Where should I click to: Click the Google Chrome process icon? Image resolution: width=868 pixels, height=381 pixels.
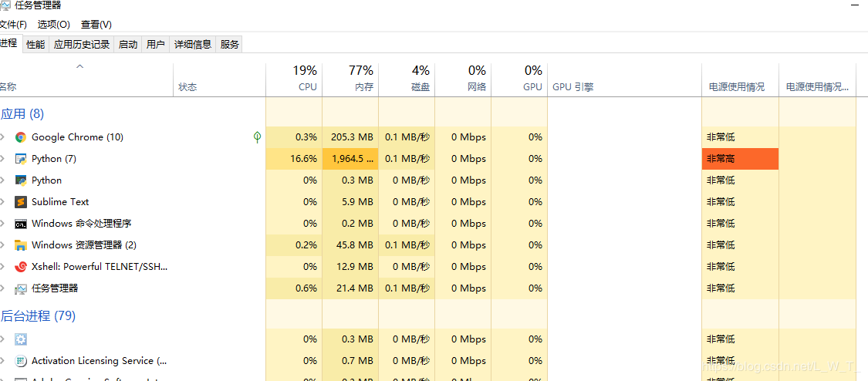tap(21, 137)
